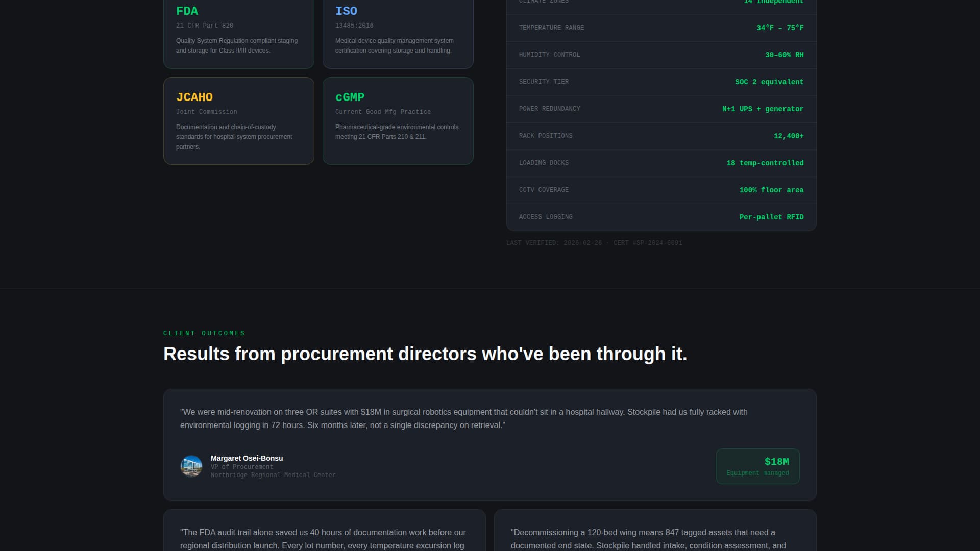Click the 'N+1 UPS + generator' value

pos(763,109)
